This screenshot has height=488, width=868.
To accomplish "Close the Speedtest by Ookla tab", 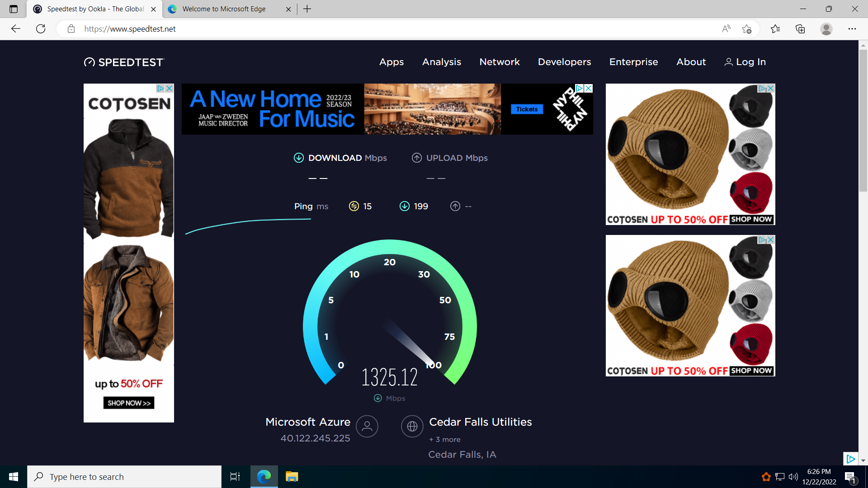I will pyautogui.click(x=153, y=9).
